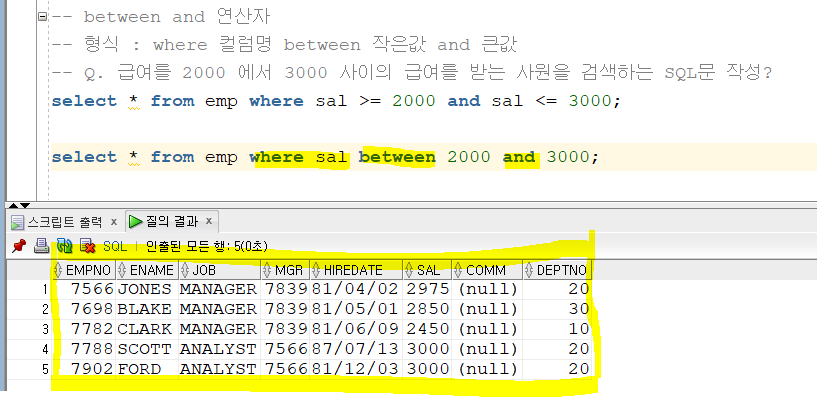Viewport: 817px width, 397px height.
Task: Click the COMM column header
Action: pyautogui.click(x=487, y=270)
